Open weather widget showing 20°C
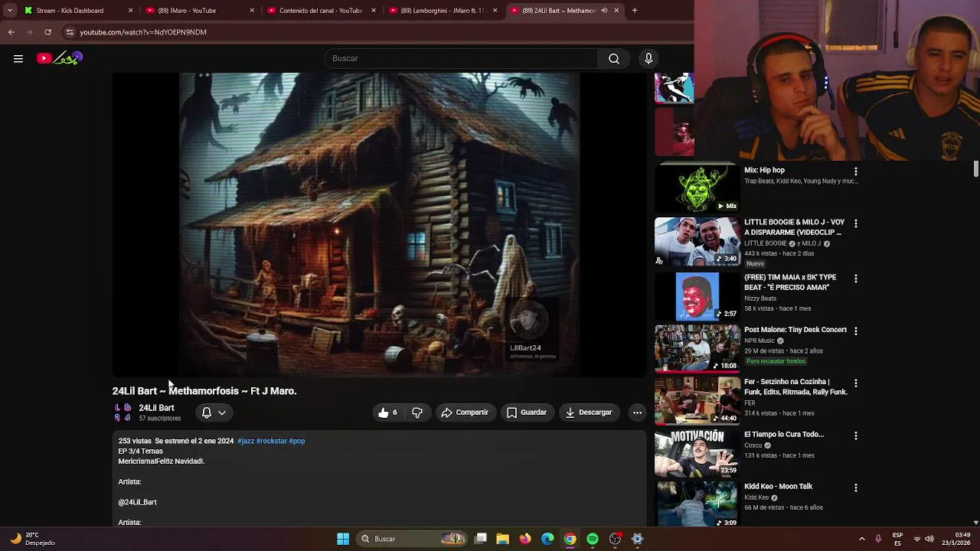 pos(31,539)
